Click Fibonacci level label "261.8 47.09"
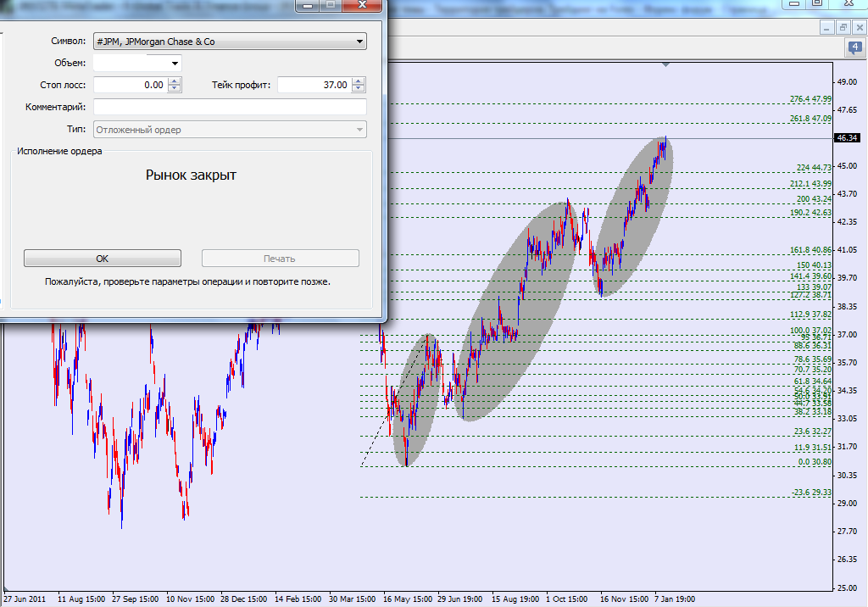 pos(810,118)
